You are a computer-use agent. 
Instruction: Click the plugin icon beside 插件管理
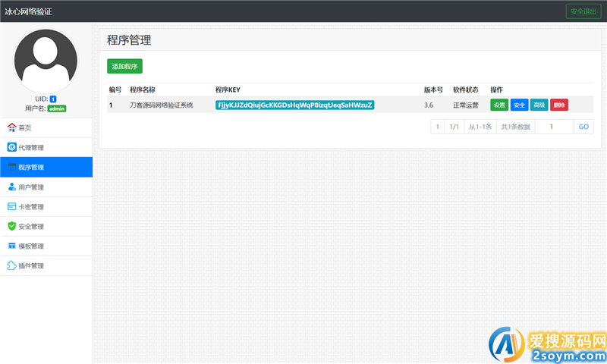pos(11,265)
